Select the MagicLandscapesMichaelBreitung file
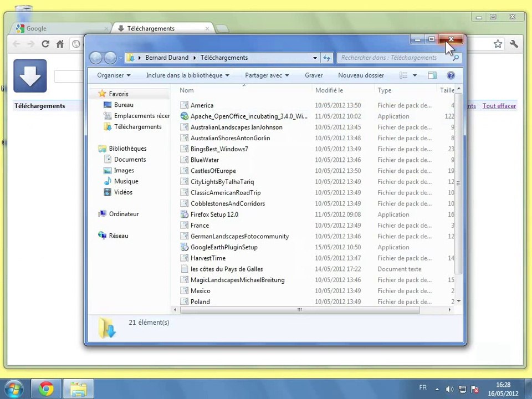This screenshot has height=399, width=532. click(238, 280)
